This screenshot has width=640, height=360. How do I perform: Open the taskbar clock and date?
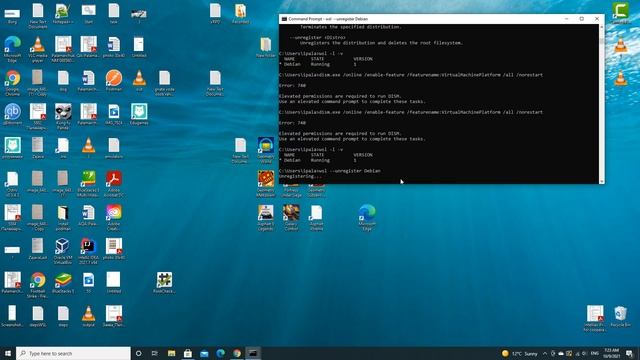(611, 353)
